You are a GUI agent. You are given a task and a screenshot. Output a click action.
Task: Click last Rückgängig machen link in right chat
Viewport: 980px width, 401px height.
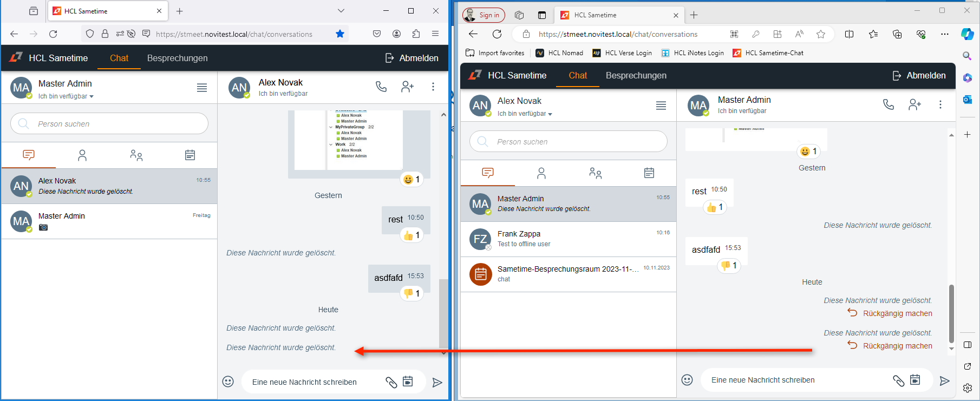click(890, 346)
